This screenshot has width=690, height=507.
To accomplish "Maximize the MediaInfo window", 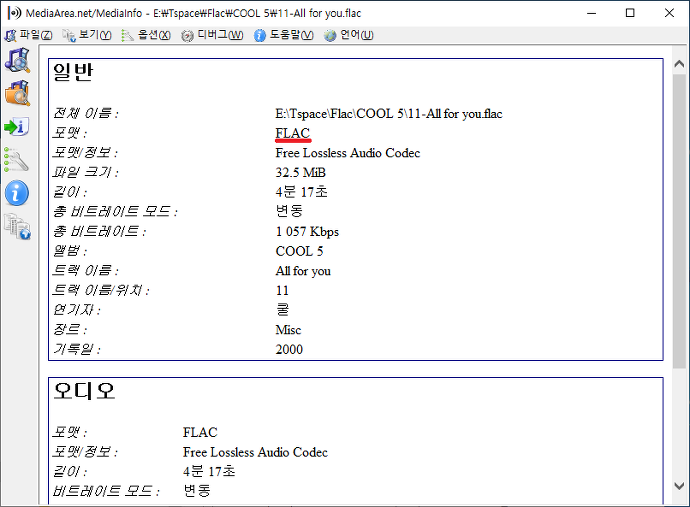I will 630,13.
